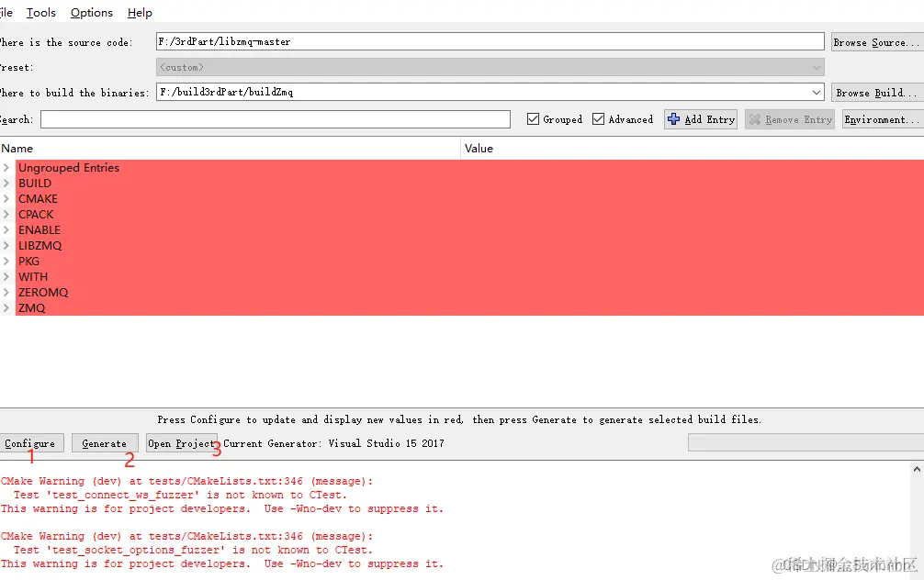
Task: Click the source code path field
Action: tap(490, 41)
